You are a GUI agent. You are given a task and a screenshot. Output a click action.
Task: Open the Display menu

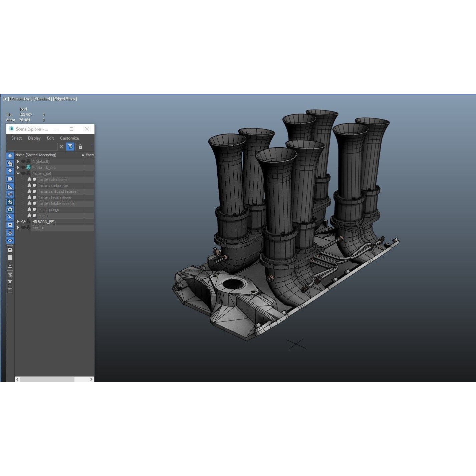34,138
